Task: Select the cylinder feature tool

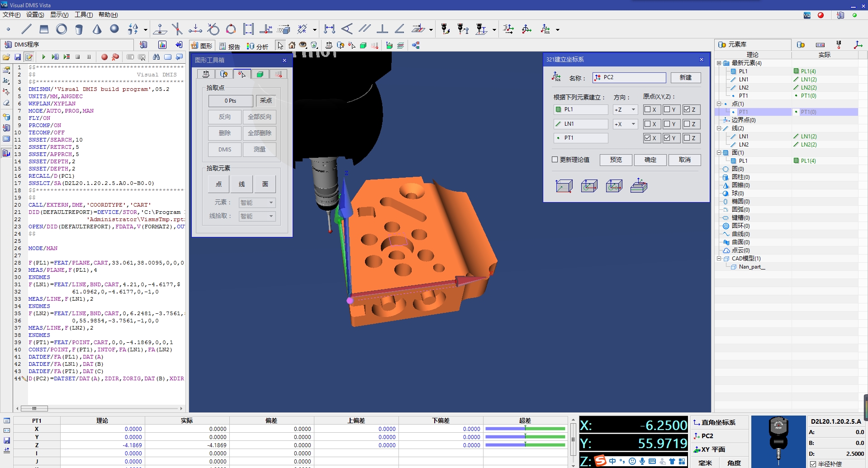Action: tap(79, 29)
